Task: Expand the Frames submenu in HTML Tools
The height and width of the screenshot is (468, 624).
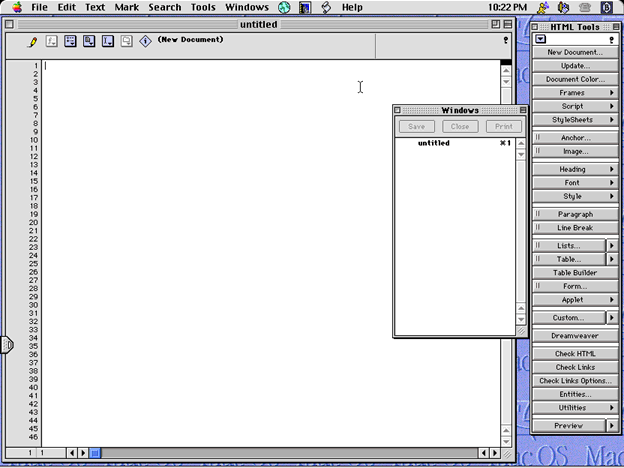Action: (612, 93)
